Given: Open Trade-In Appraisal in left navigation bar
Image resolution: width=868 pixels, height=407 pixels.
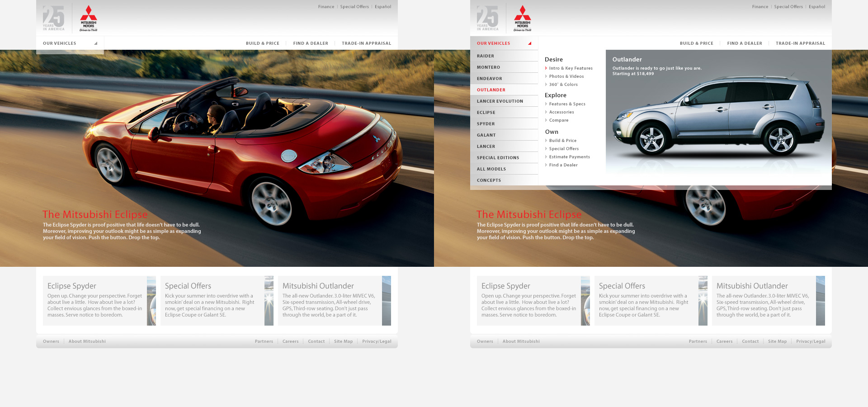Looking at the screenshot, I should [366, 43].
